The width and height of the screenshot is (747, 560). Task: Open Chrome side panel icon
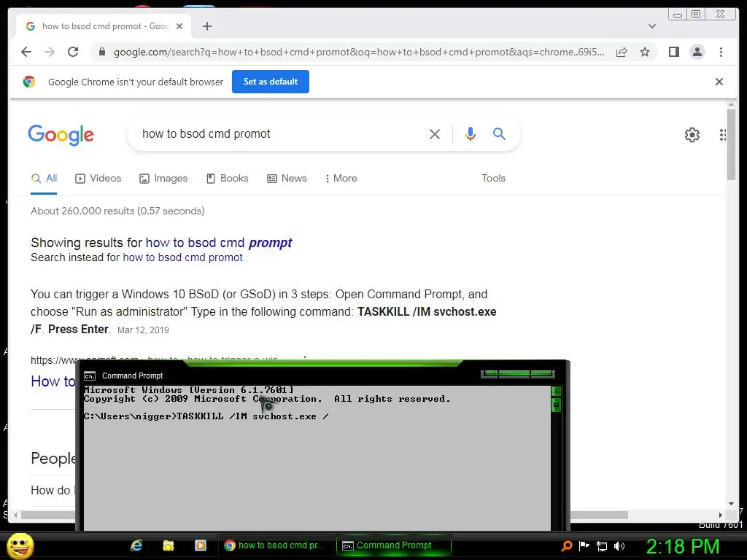point(673,52)
